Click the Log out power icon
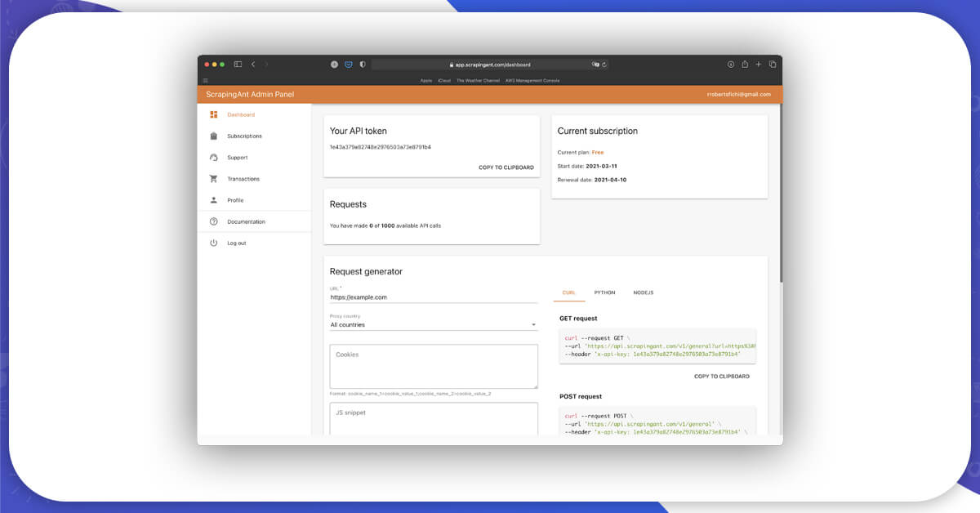980x513 pixels. point(214,243)
